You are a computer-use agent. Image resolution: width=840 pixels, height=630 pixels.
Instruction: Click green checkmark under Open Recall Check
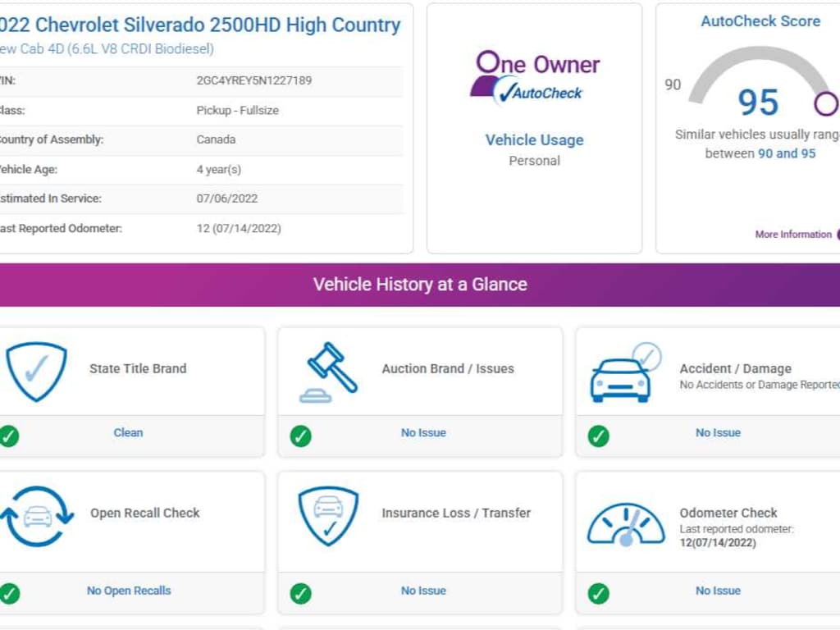pos(9,593)
